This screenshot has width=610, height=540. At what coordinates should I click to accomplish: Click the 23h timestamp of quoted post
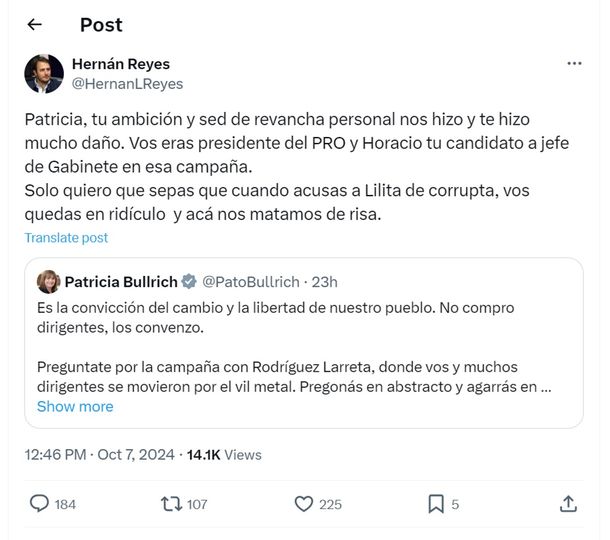click(324, 282)
